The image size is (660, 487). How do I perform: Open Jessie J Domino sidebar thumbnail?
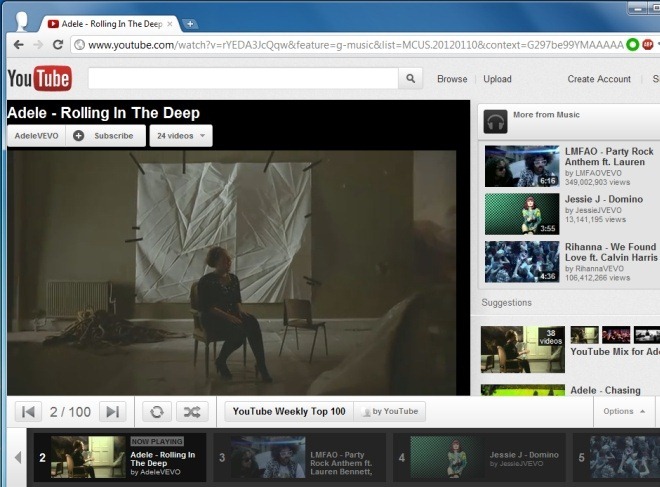click(522, 214)
